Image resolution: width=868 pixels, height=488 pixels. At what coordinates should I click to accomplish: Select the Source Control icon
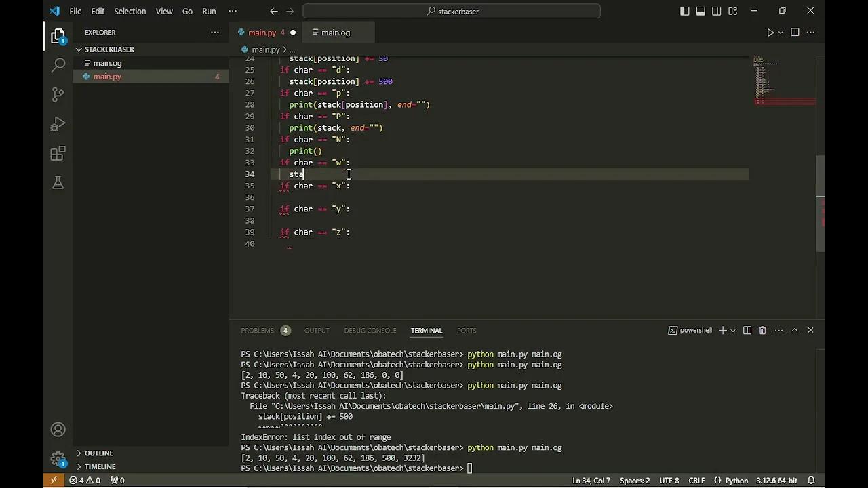pos(58,94)
